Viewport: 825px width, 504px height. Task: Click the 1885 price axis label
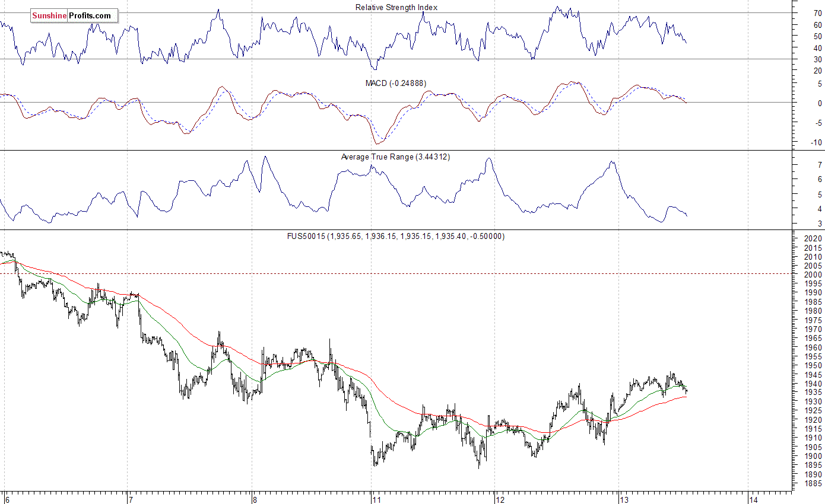(x=813, y=483)
